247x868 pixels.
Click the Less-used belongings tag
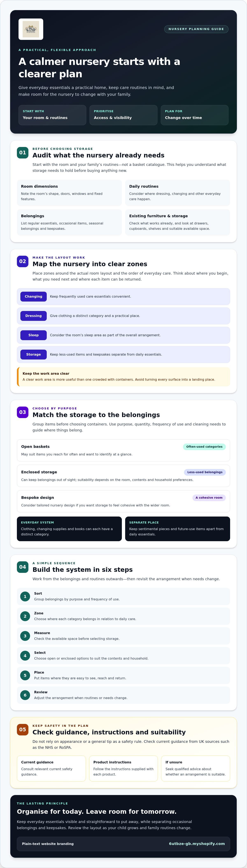click(x=205, y=472)
